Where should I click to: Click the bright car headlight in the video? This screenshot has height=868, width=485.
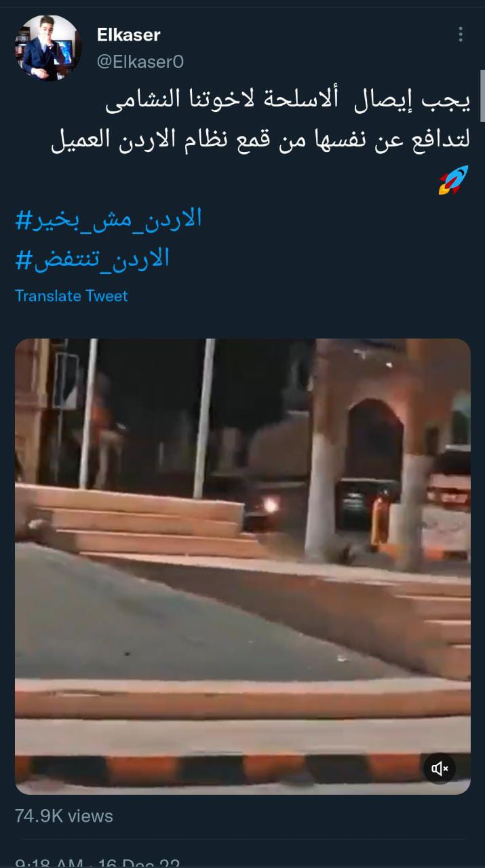pyautogui.click(x=271, y=504)
